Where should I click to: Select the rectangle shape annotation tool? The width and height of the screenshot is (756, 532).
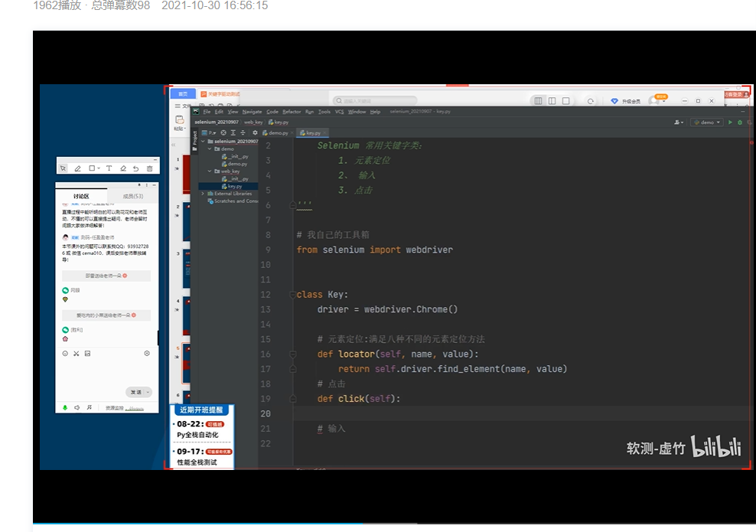[x=92, y=168]
